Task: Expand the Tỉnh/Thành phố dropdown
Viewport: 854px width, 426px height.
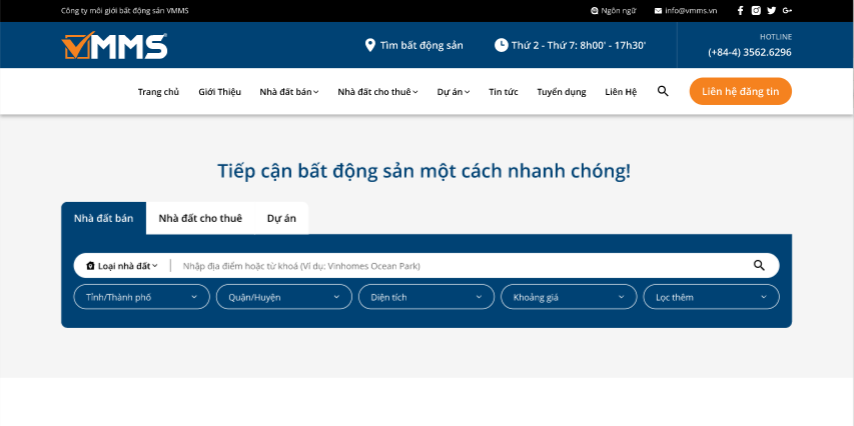Action: (141, 297)
